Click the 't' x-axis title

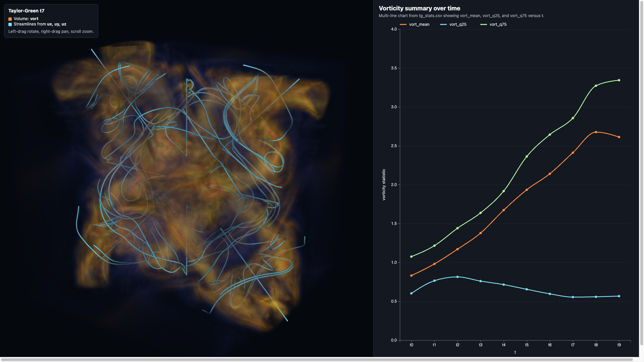pyautogui.click(x=515, y=352)
